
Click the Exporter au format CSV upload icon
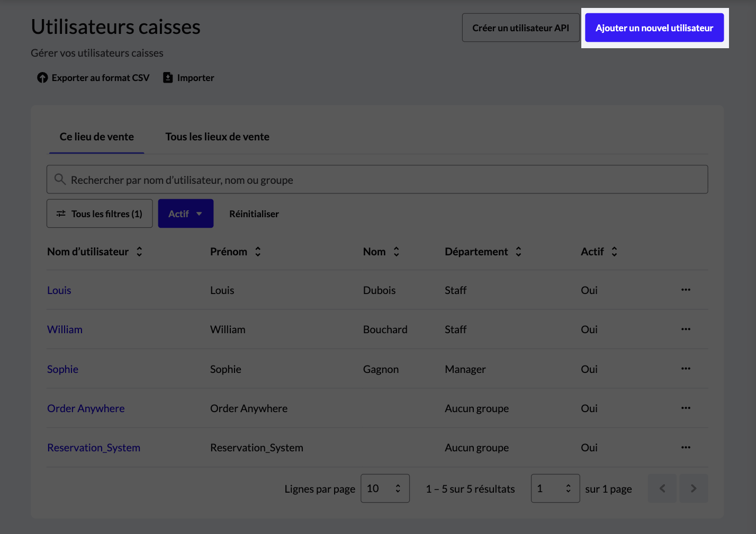[42, 78]
